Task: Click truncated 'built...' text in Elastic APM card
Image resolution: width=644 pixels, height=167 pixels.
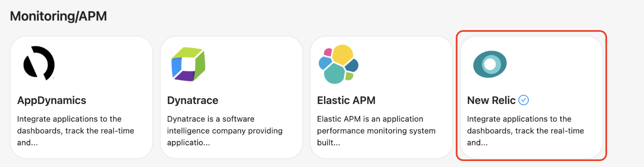Action: tap(328, 143)
